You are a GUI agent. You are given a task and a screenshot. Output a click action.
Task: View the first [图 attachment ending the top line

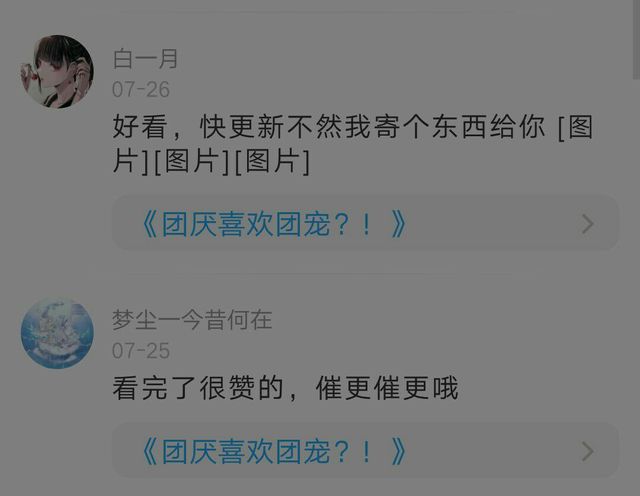click(576, 127)
